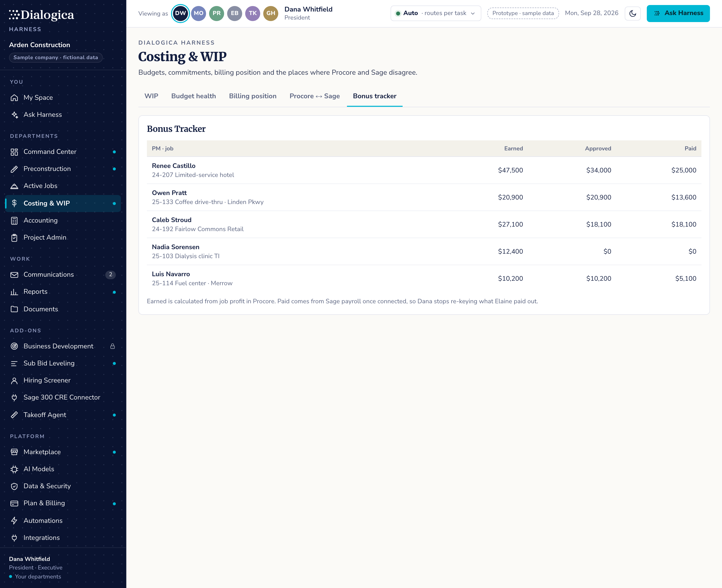Screen dimensions: 722x588
Task: Click Renee Castillo row name
Action: (173, 166)
